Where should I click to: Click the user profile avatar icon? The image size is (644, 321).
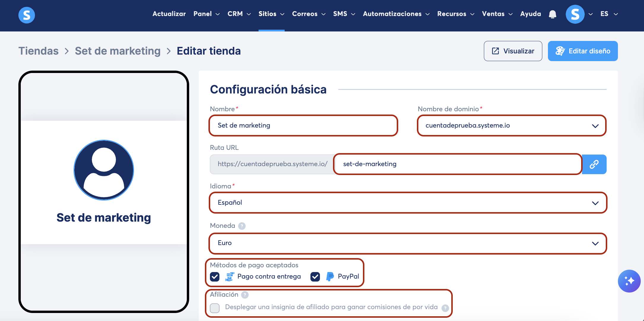[575, 14]
